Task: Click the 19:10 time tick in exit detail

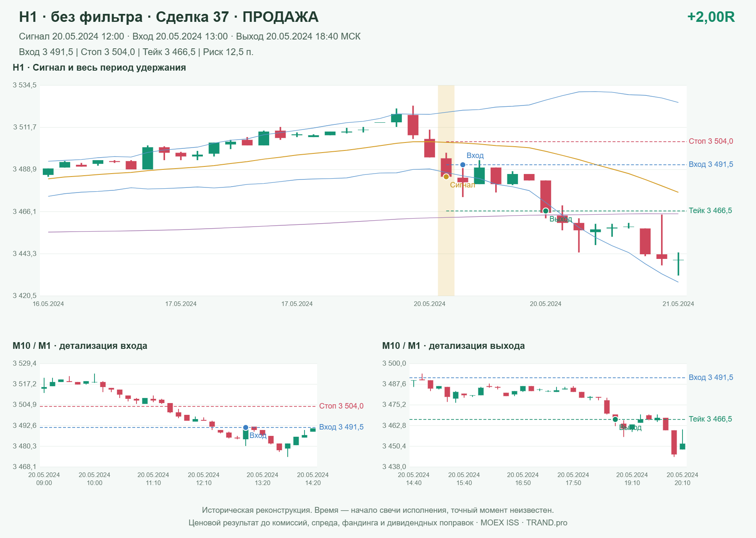Action: 632,483
